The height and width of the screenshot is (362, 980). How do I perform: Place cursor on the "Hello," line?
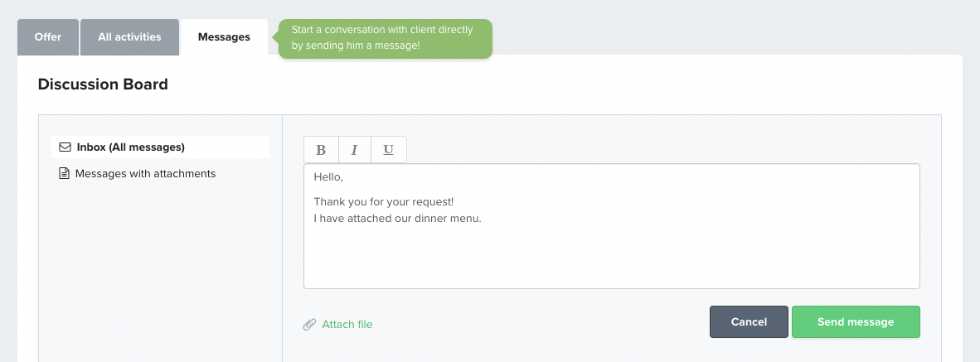pos(329,177)
